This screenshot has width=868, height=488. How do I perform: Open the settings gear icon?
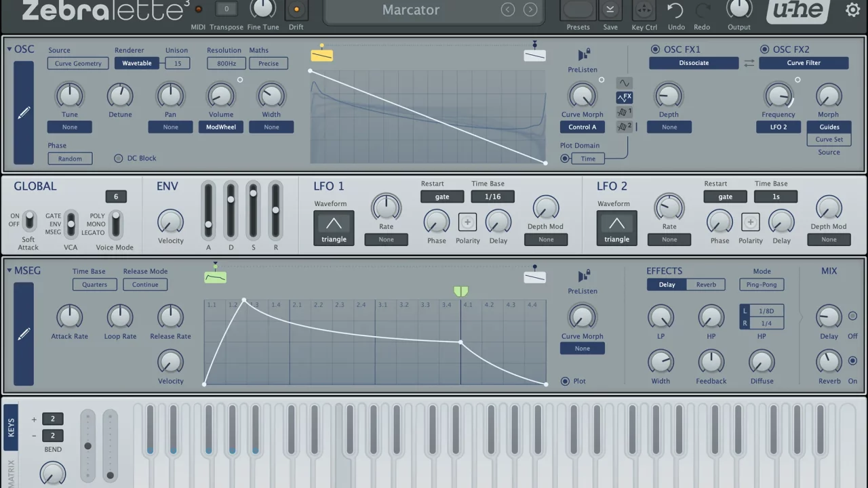point(853,9)
